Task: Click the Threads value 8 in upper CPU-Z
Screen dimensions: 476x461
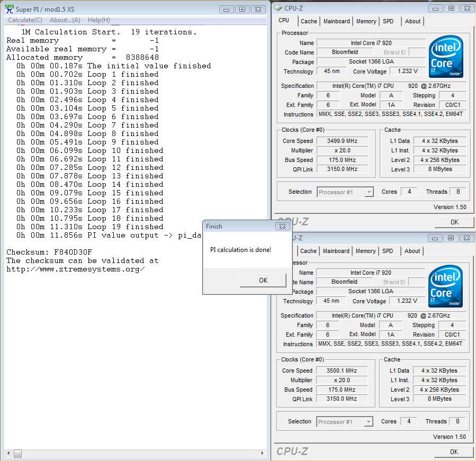Action: pyautogui.click(x=458, y=192)
